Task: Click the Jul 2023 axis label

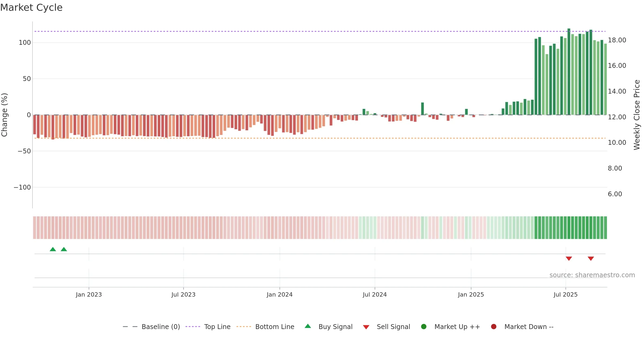Action: [184, 295]
